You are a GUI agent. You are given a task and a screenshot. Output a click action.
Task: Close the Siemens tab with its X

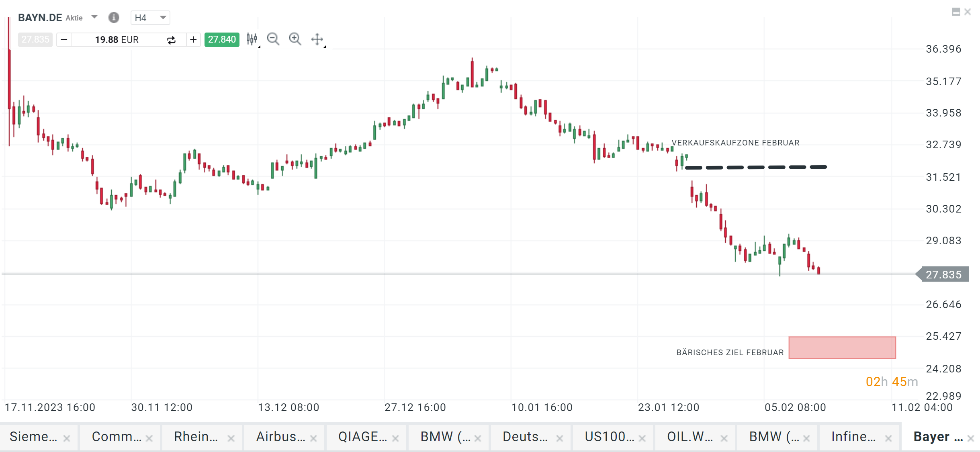pos(67,438)
